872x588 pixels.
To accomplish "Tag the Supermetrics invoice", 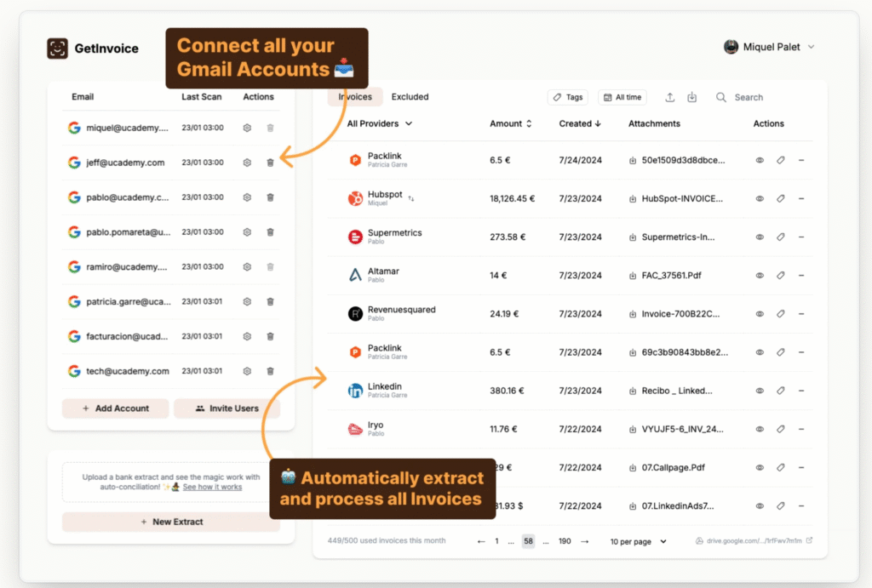I will pos(781,237).
